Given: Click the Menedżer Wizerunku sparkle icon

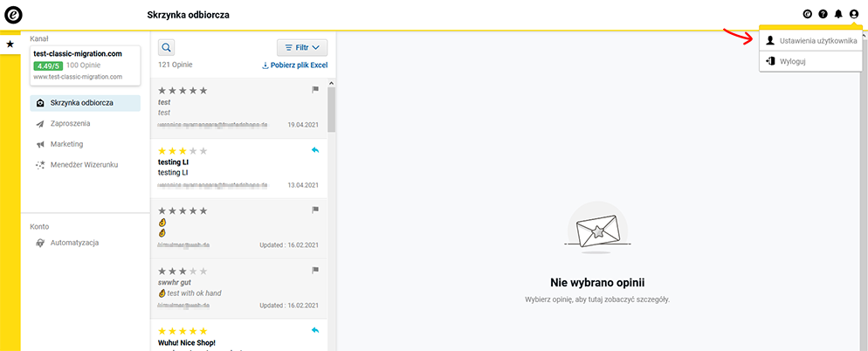Looking at the screenshot, I should coord(40,165).
